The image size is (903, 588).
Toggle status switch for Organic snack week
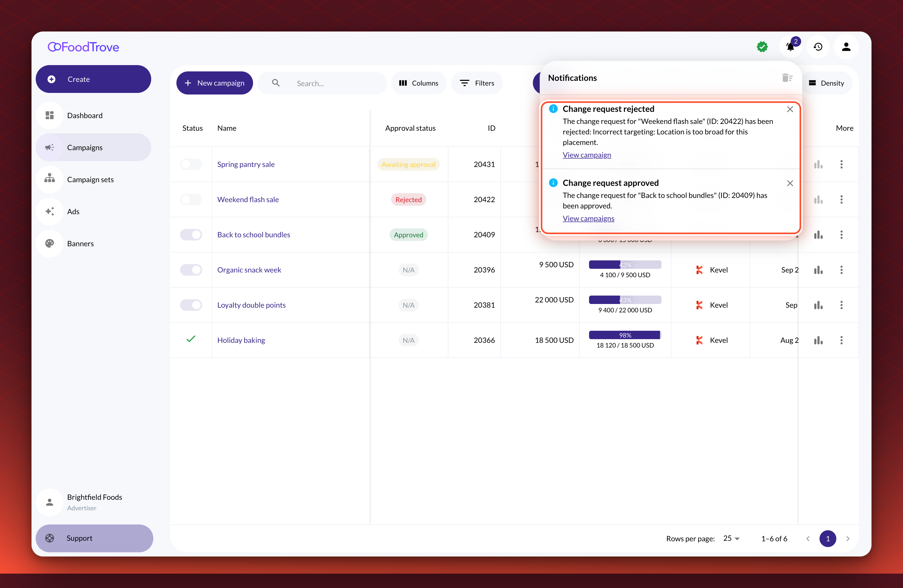point(191,270)
